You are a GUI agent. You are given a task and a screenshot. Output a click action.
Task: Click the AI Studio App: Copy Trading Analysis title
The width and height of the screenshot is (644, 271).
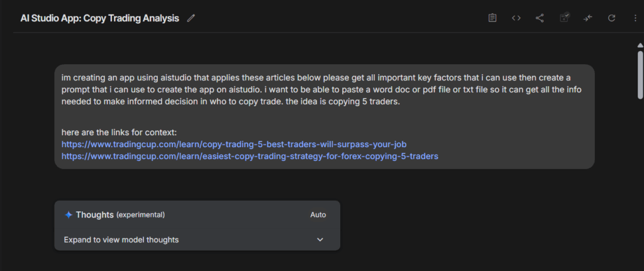100,18
